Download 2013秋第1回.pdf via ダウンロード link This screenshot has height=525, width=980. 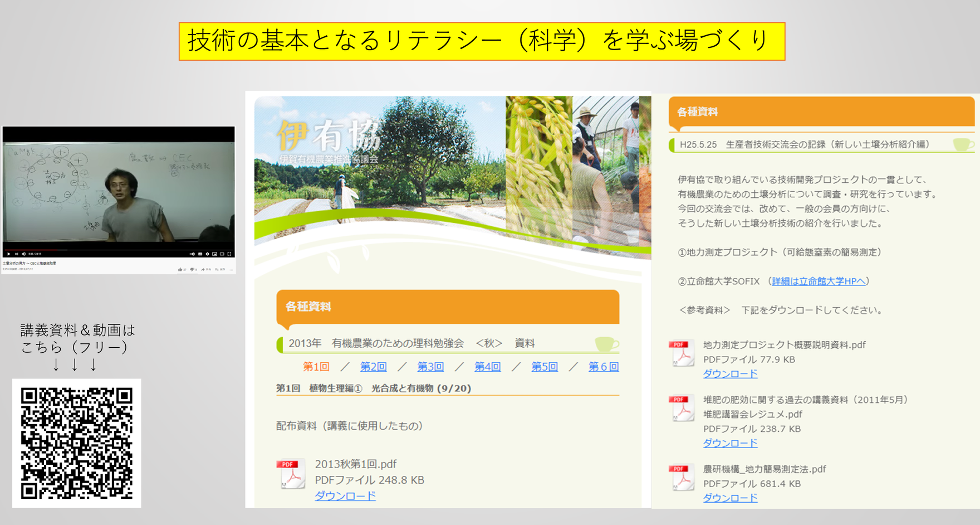(345, 495)
